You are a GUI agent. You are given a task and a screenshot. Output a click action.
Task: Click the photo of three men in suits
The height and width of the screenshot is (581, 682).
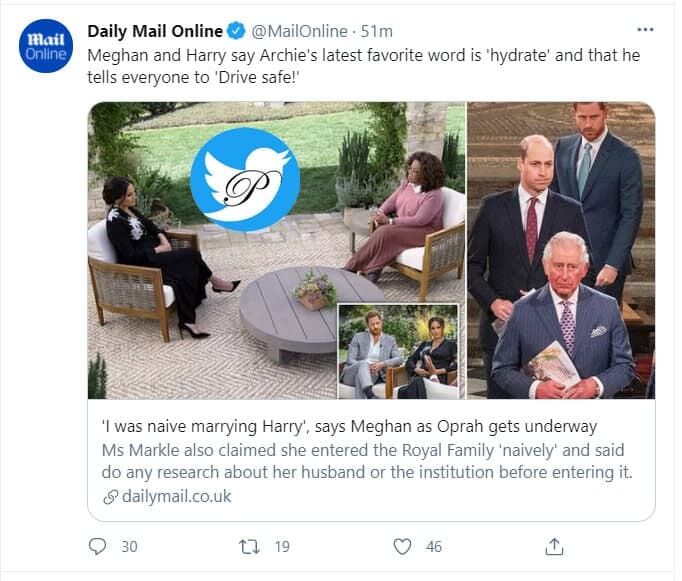point(561,250)
